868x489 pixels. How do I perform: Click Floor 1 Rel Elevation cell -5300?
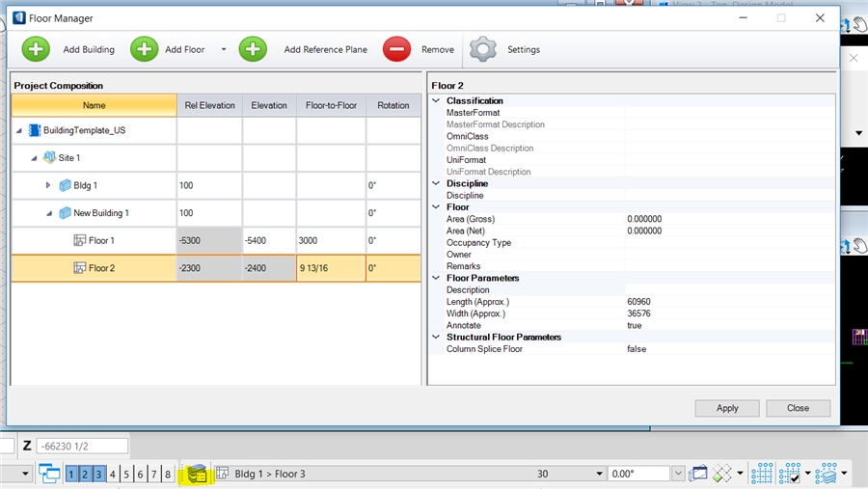[x=209, y=240]
